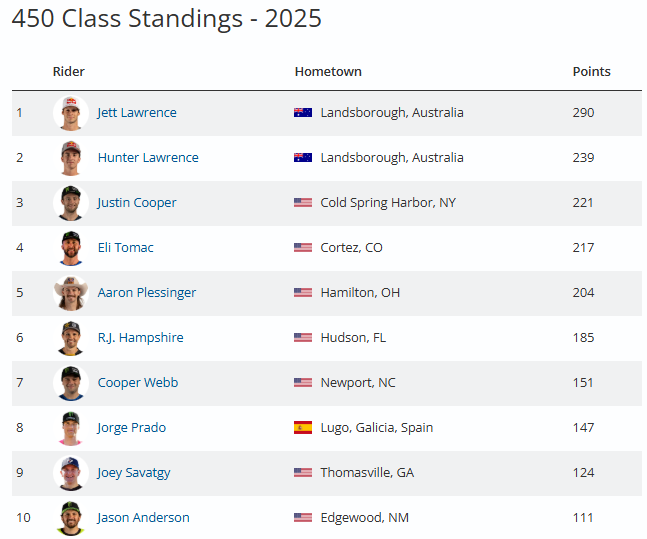Click Hunter Lawrence's avatar picture
647x539 pixels.
[x=70, y=158]
